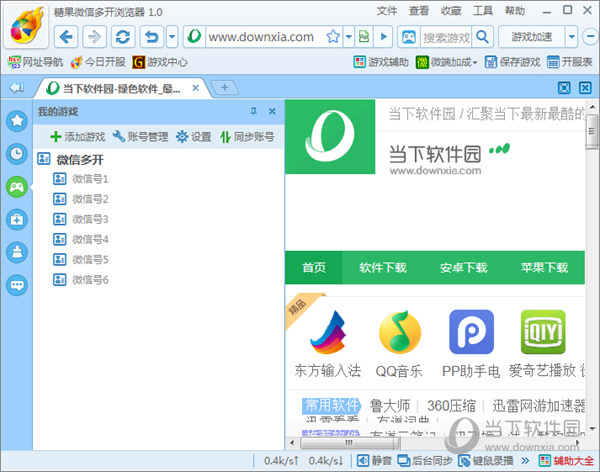Screen dimensions: 600x472
Task: Toggle fullscreen page view icon
Action: (x=564, y=88)
